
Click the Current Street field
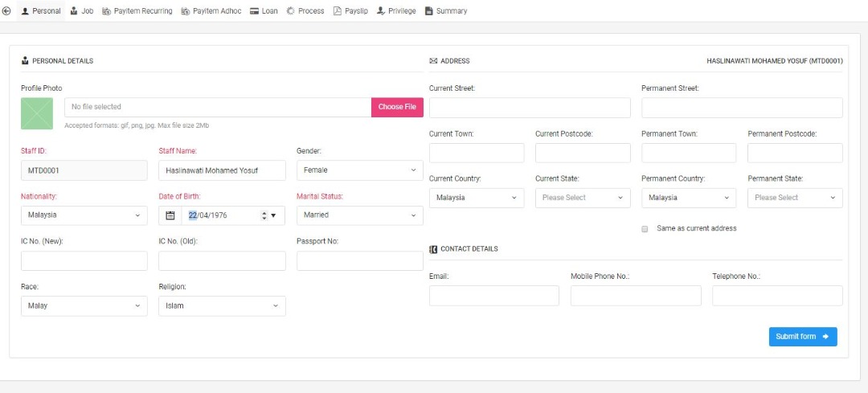click(x=530, y=108)
